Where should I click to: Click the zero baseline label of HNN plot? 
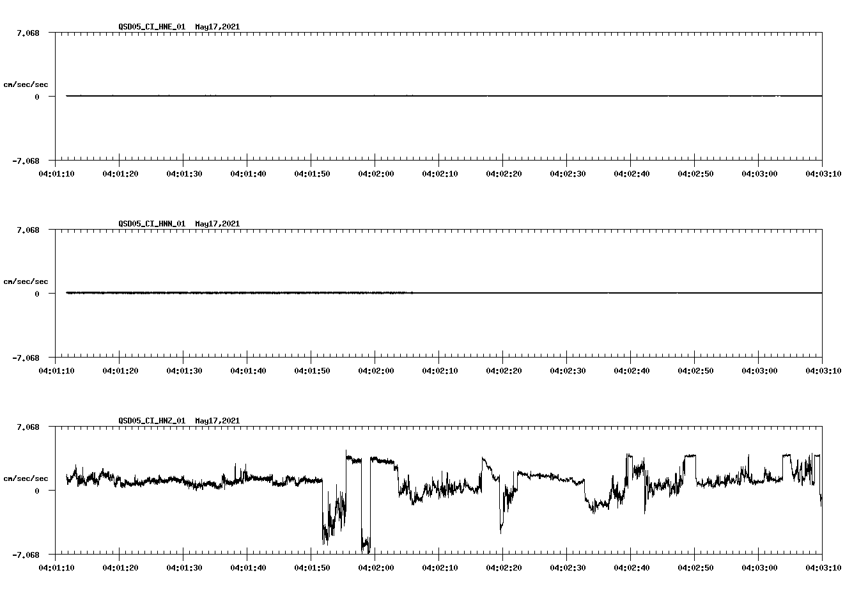(38, 295)
